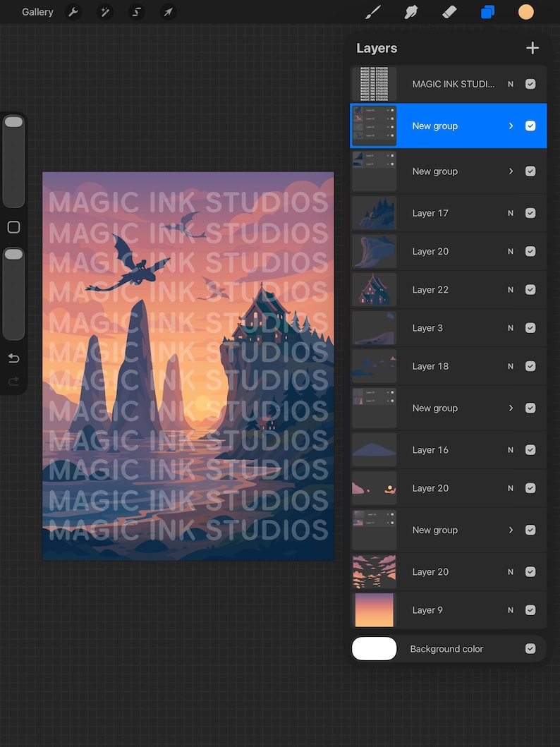Click the Undo arrow
Image resolution: width=560 pixels, height=747 pixels.
pyautogui.click(x=14, y=358)
